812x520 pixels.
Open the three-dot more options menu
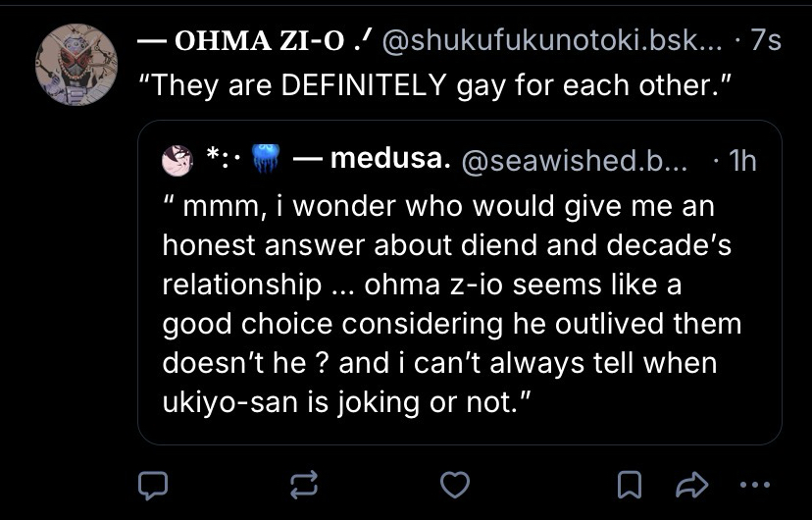(x=754, y=483)
